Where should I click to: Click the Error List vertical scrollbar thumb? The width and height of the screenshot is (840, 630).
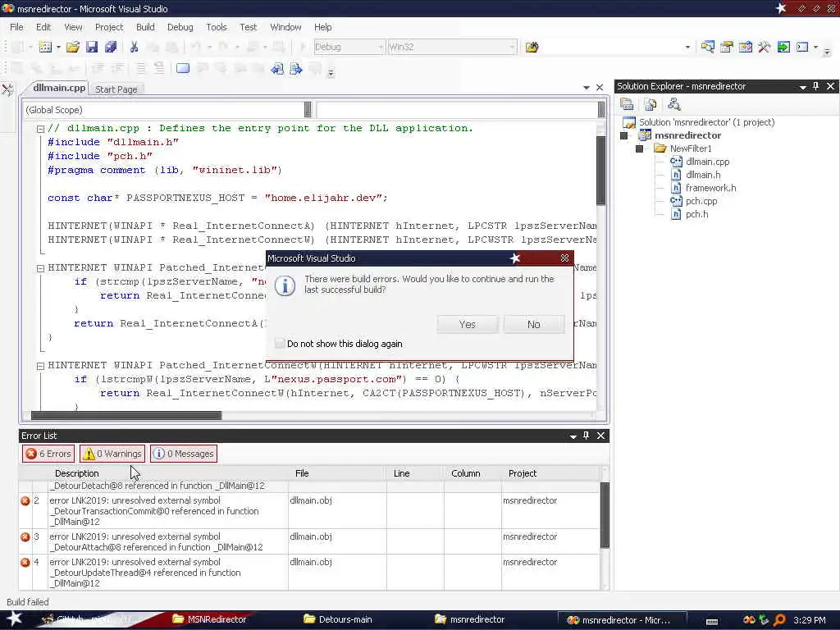click(x=605, y=515)
